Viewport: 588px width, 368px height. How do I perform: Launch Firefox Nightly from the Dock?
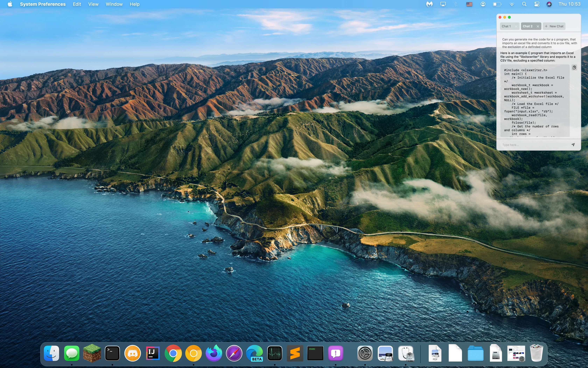(214, 353)
